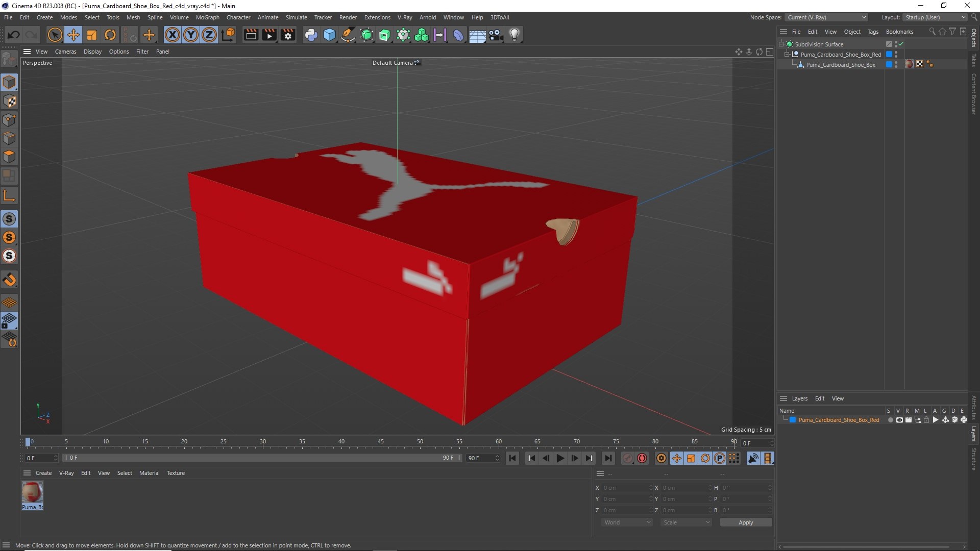
Task: Open Node Space dropdown
Action: tap(826, 17)
